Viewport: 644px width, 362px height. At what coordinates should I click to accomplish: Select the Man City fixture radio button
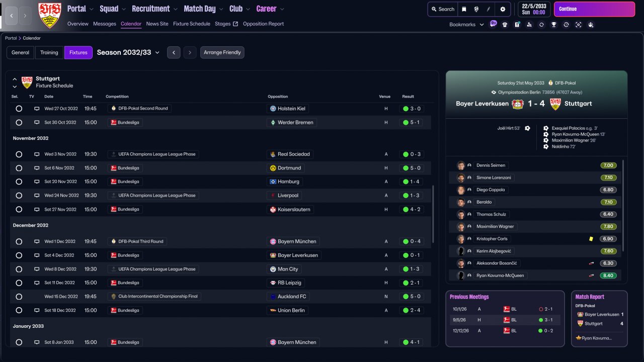coord(19,269)
